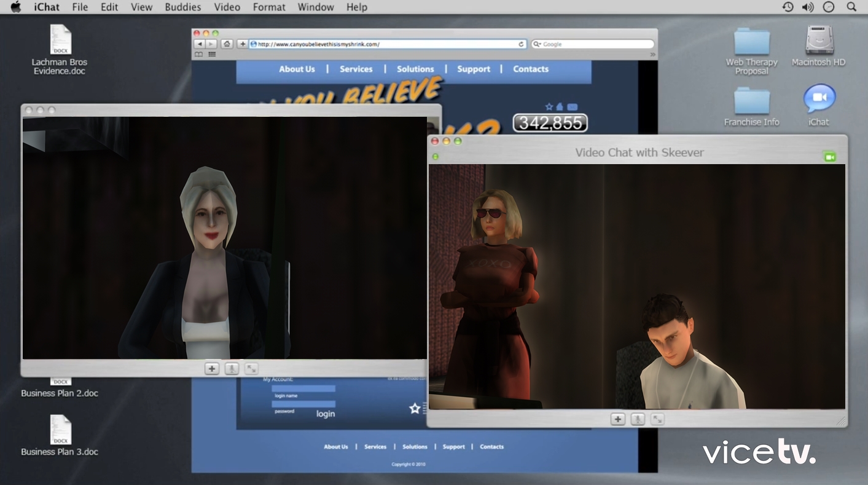Viewport: 868px width, 485px height.
Task: Click the Google search field
Action: point(592,44)
